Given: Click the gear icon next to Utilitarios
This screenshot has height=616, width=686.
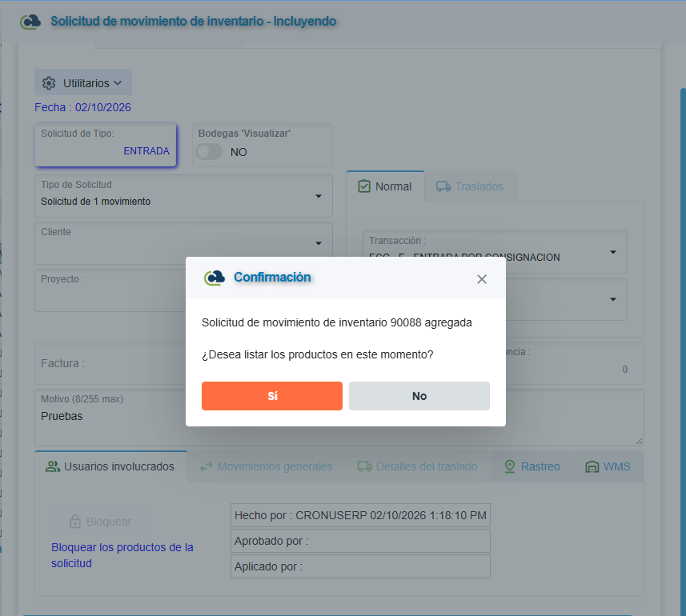Looking at the screenshot, I should [x=49, y=83].
